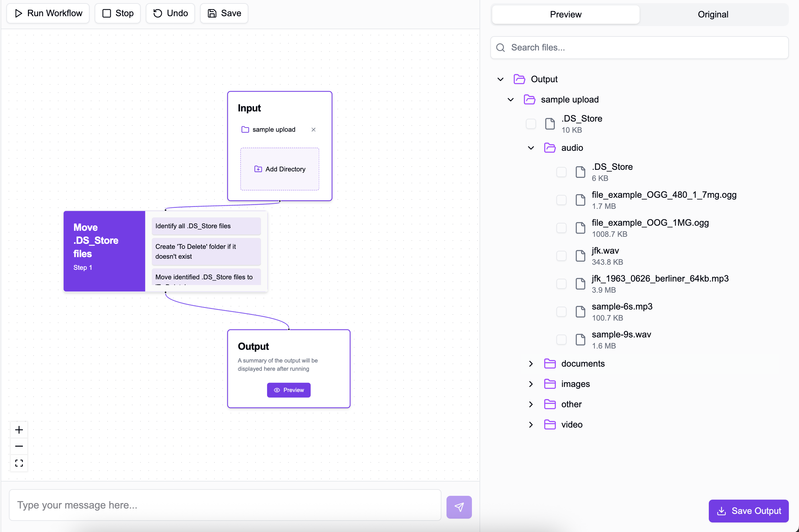Collapse the Output root folder
Image resolution: width=799 pixels, height=532 pixels.
(500, 79)
